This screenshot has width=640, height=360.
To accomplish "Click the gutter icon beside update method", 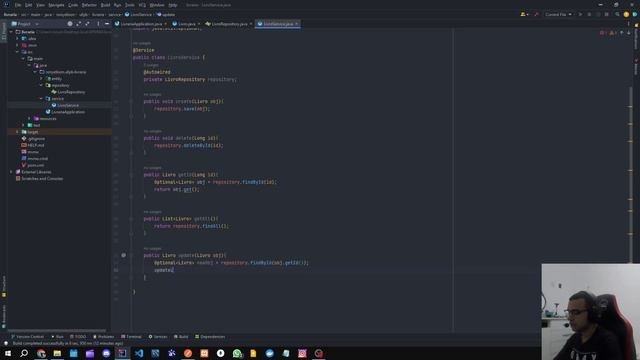I will (123, 255).
